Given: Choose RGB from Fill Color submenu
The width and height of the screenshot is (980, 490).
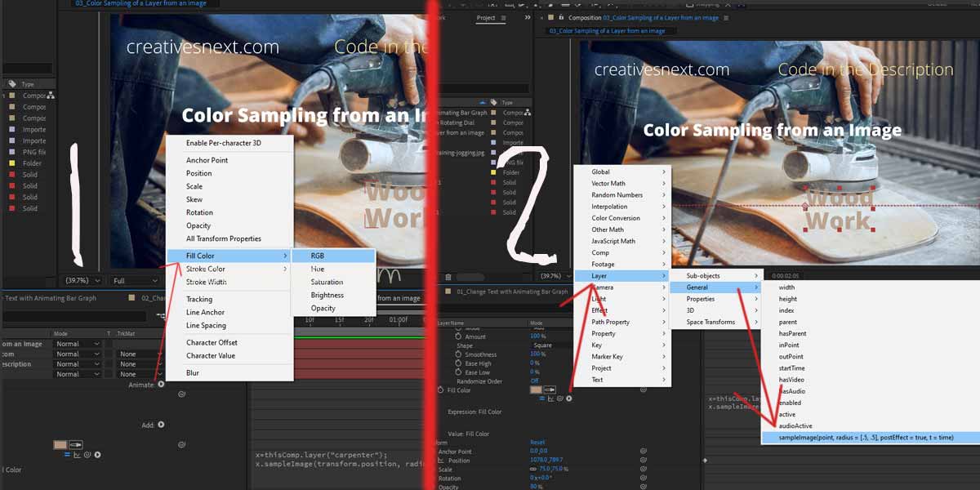Looking at the screenshot, I should 317,256.
